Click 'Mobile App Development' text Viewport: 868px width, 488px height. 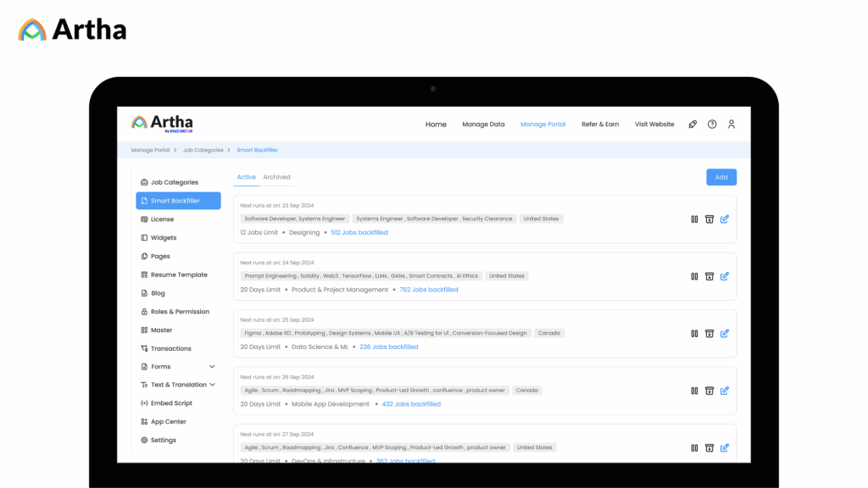(331, 404)
